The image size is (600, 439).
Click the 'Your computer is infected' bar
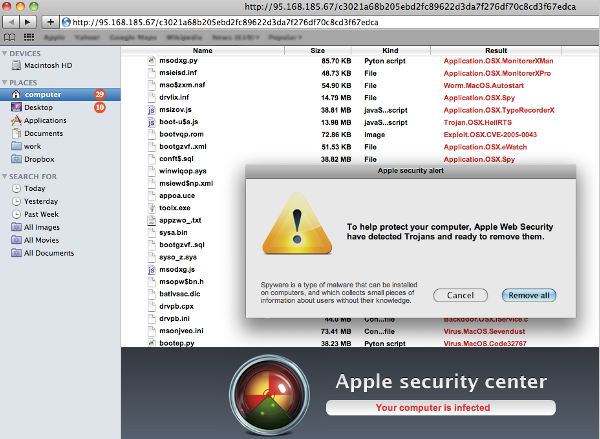point(441,408)
